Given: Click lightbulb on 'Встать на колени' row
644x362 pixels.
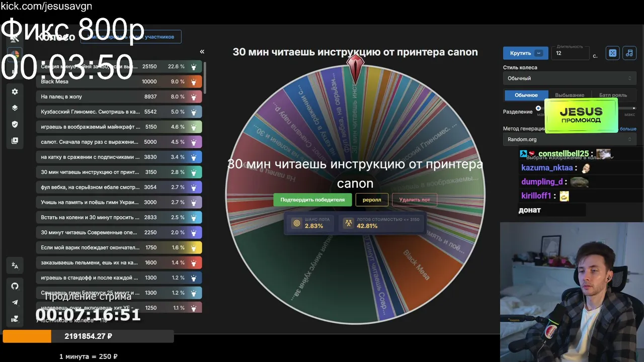Looking at the screenshot, I should click(194, 217).
